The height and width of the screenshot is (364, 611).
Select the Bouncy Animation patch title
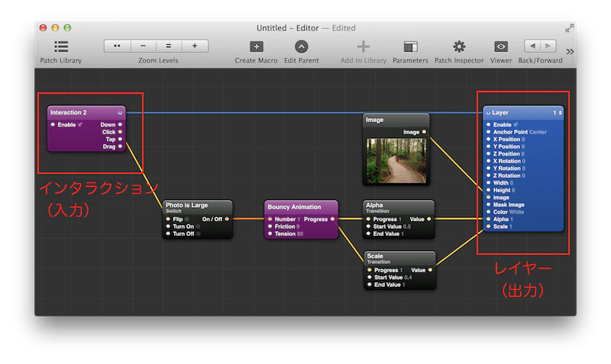coord(294,207)
